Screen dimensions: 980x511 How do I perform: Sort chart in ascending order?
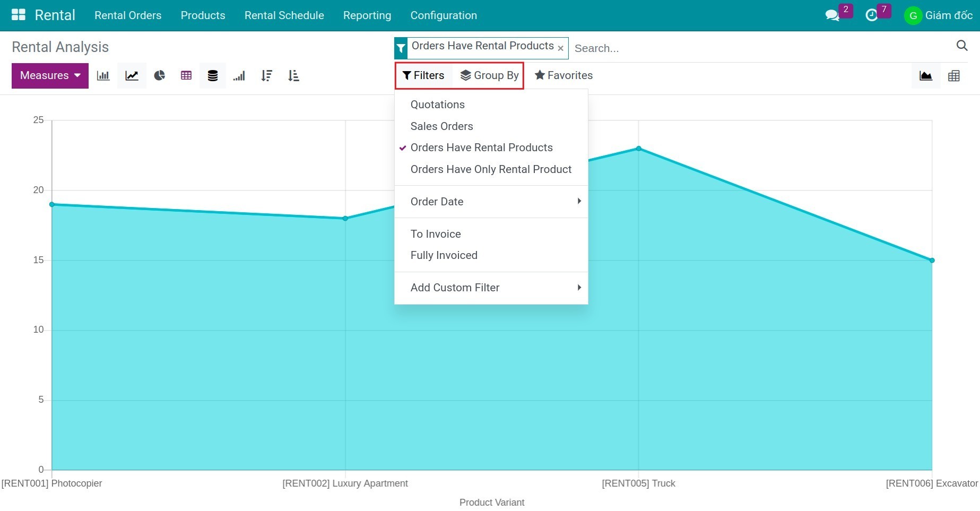[x=293, y=76]
